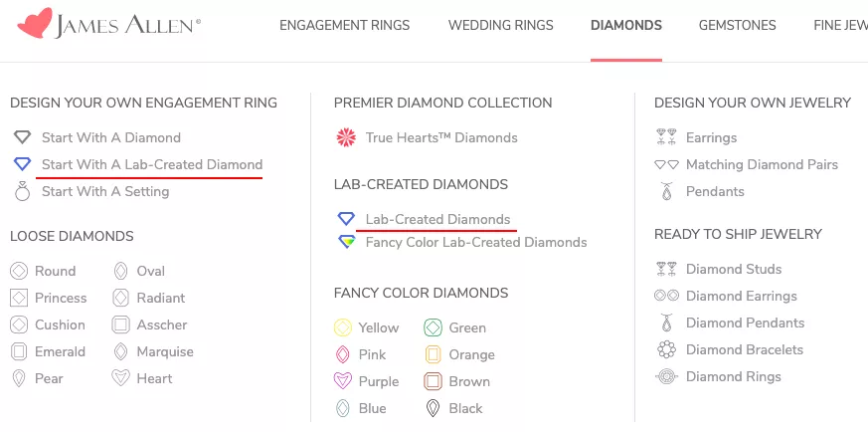Screen dimensions: 868x432
Task: Choose the Pink fancy diamond icon
Action: pyautogui.click(x=343, y=354)
